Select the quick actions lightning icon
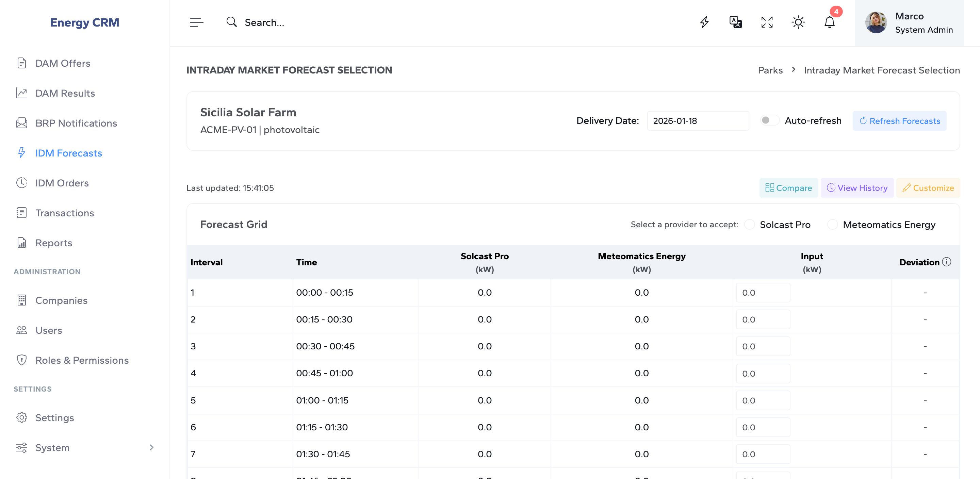 (x=704, y=22)
